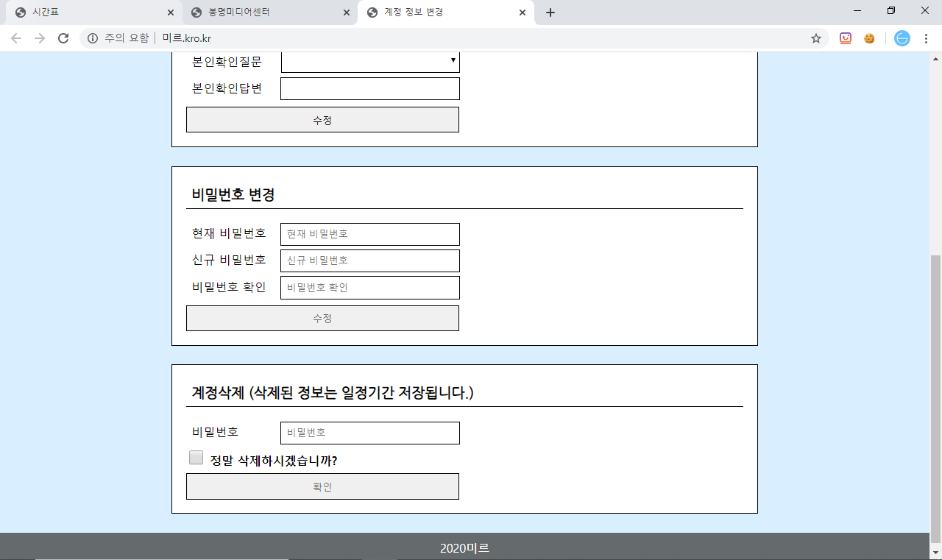Image resolution: width=942 pixels, height=560 pixels.
Task: Close the 봉명미디어센터 tab
Action: point(346,13)
